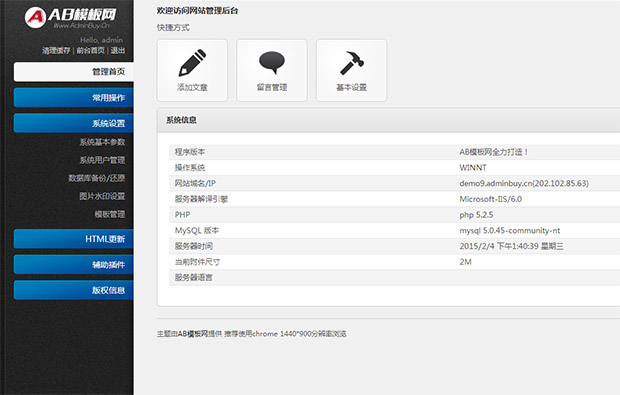This screenshot has width=620, height=395.
Task: Expand the 常用操作 sidebar section
Action: (x=74, y=98)
